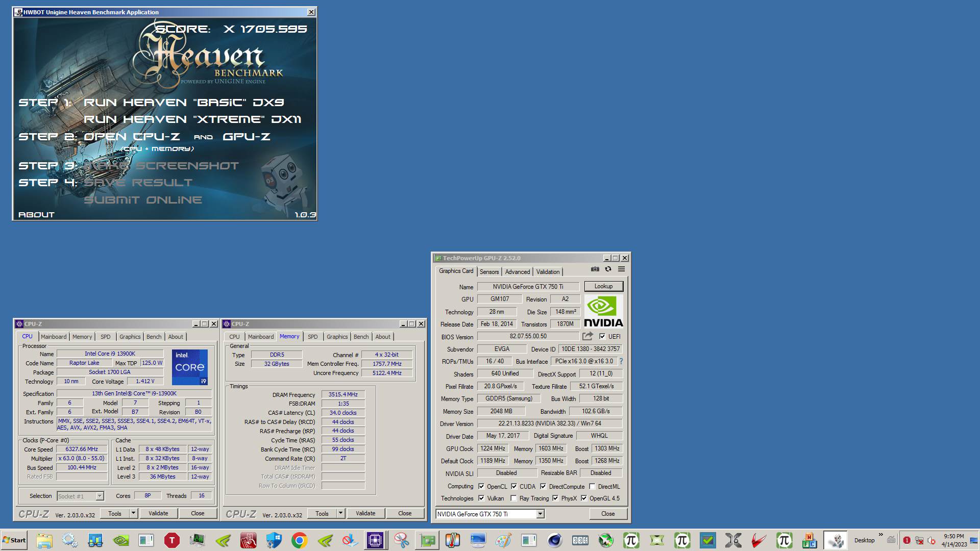Open the Windows shield taskbar icon
This screenshot has width=980, height=551.
tap(274, 540)
